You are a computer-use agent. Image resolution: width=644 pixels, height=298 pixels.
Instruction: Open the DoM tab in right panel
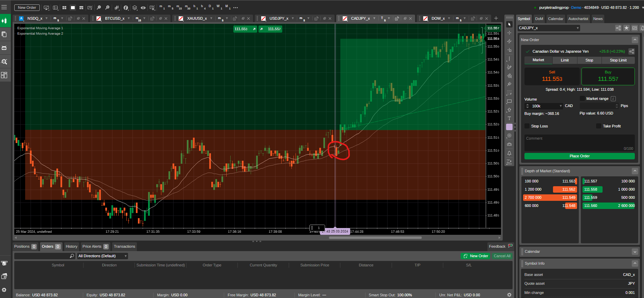click(x=539, y=19)
